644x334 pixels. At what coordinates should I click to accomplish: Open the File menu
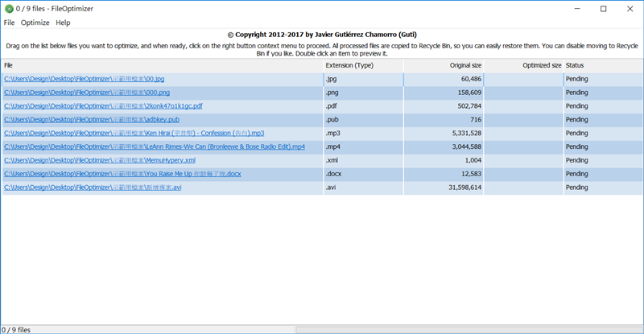pyautogui.click(x=9, y=23)
